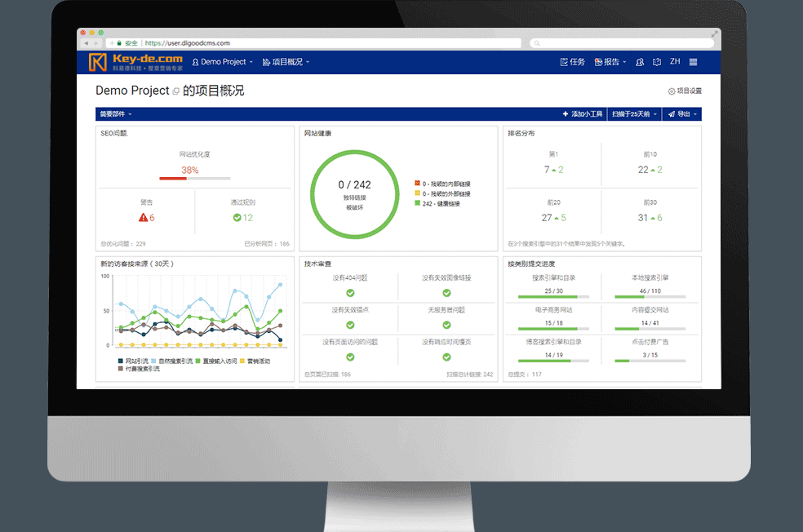Click the 本地搜索引擎 46/110 progress bar
This screenshot has height=532, width=803.
650,297
